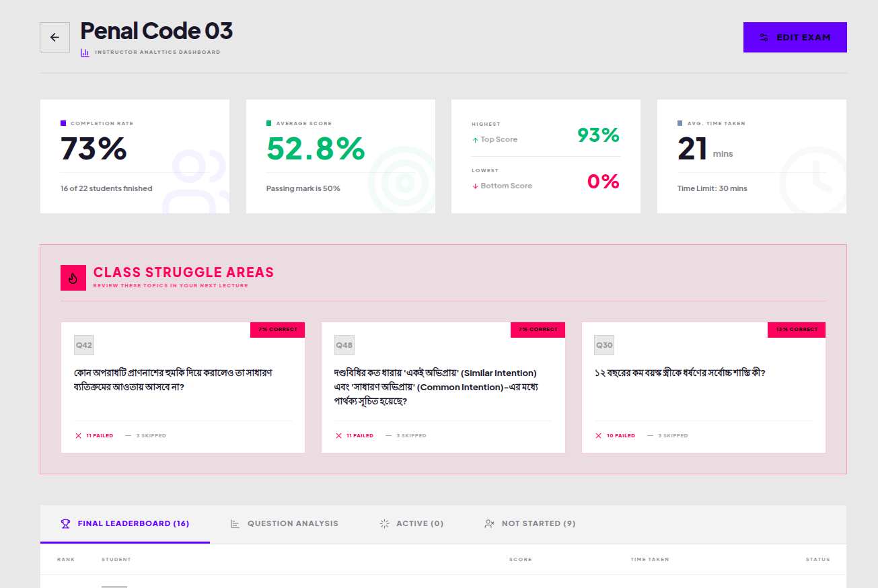Click the 13% Correct tag on Q30 card
The height and width of the screenshot is (588, 878).
point(797,330)
